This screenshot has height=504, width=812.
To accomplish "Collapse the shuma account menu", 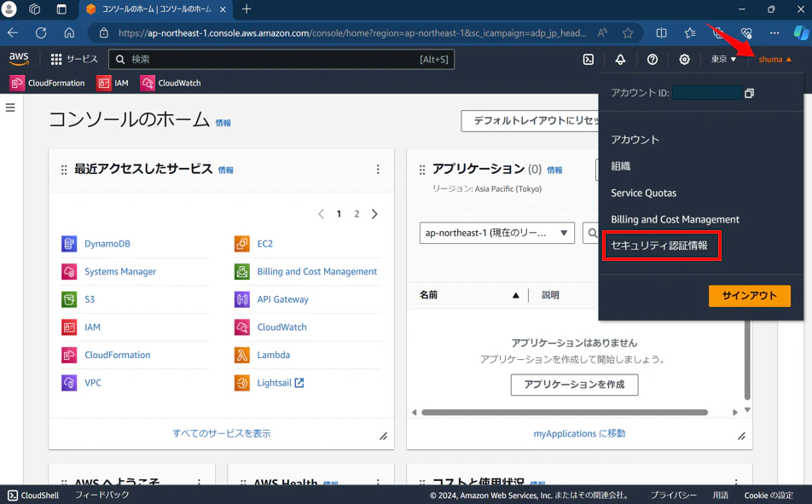I will pyautogui.click(x=775, y=60).
